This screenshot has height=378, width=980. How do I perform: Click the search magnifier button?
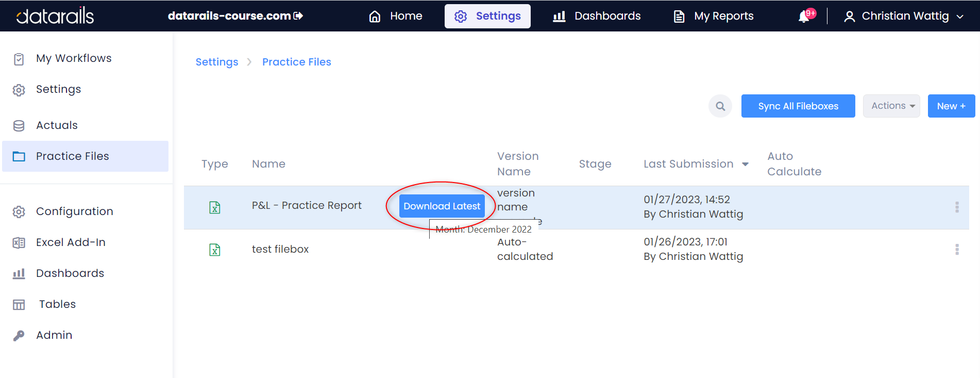click(x=720, y=106)
